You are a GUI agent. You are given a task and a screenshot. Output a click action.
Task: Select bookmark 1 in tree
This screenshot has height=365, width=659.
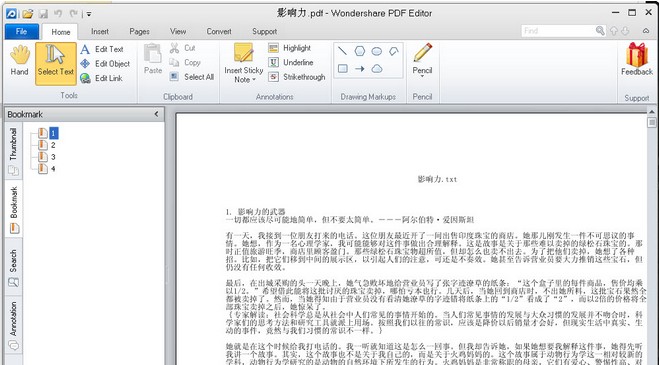53,133
